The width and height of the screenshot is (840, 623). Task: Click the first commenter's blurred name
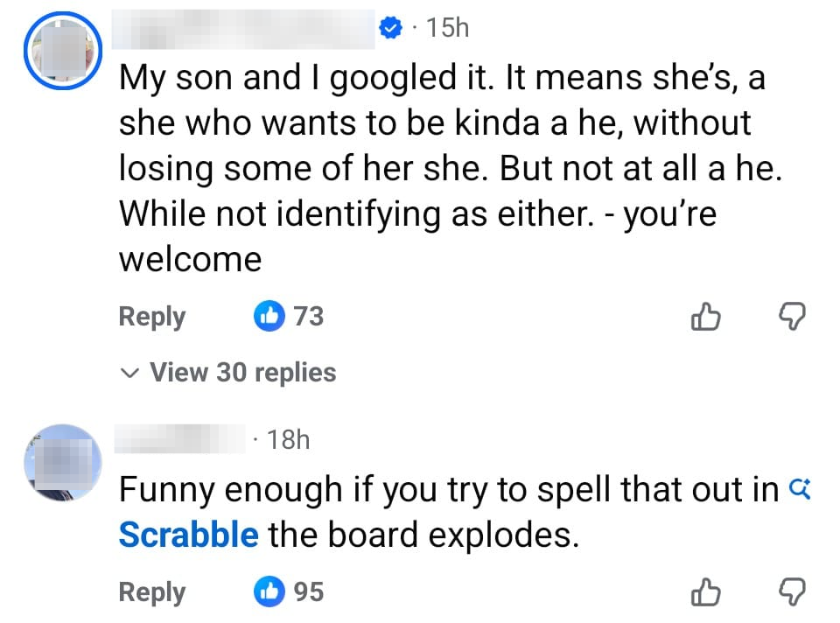[245, 30]
